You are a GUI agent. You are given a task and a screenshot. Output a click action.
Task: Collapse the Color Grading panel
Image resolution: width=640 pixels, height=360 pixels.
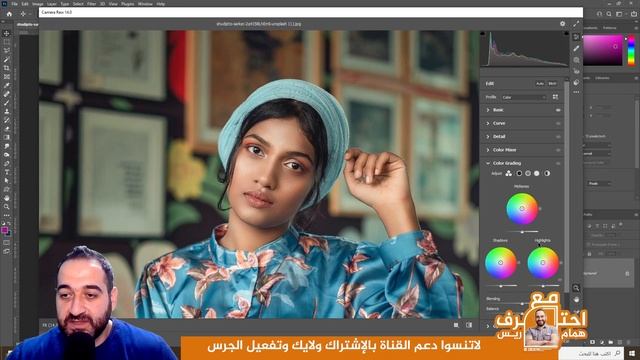[x=487, y=163]
